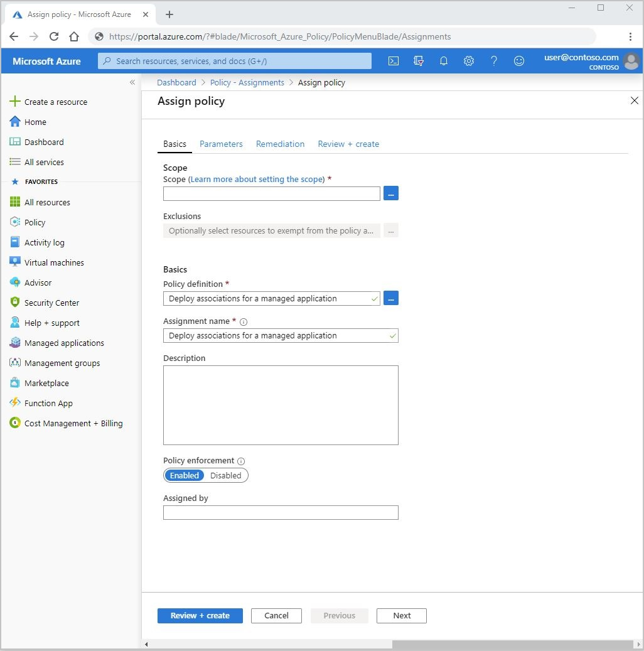Open Virtual machines from the sidebar
This screenshot has width=644, height=651.
53,262
